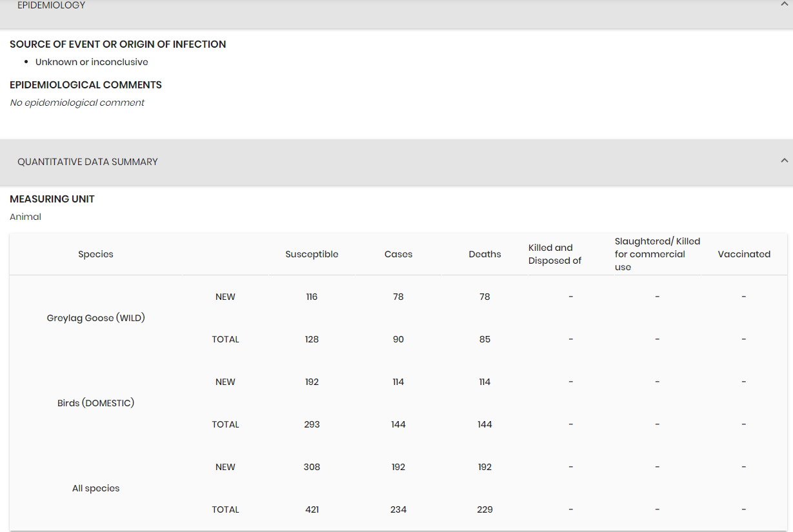Click Birds total susceptible value 293

pos(312,424)
